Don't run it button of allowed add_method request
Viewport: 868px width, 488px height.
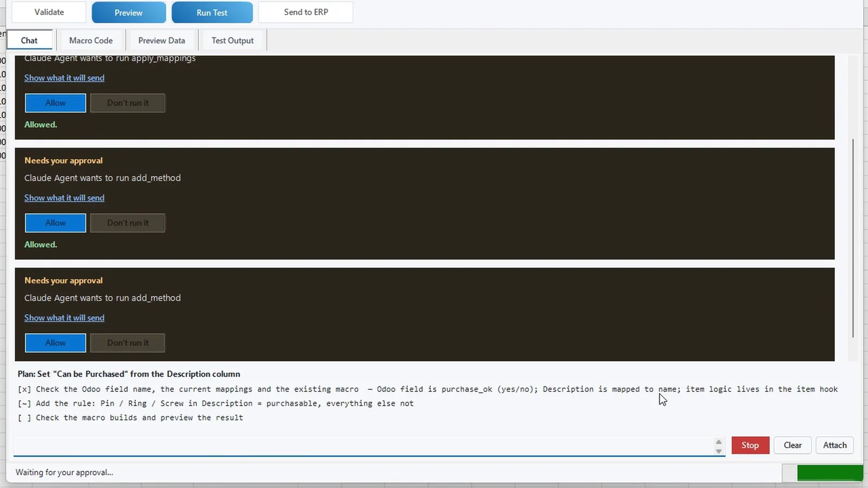(127, 223)
